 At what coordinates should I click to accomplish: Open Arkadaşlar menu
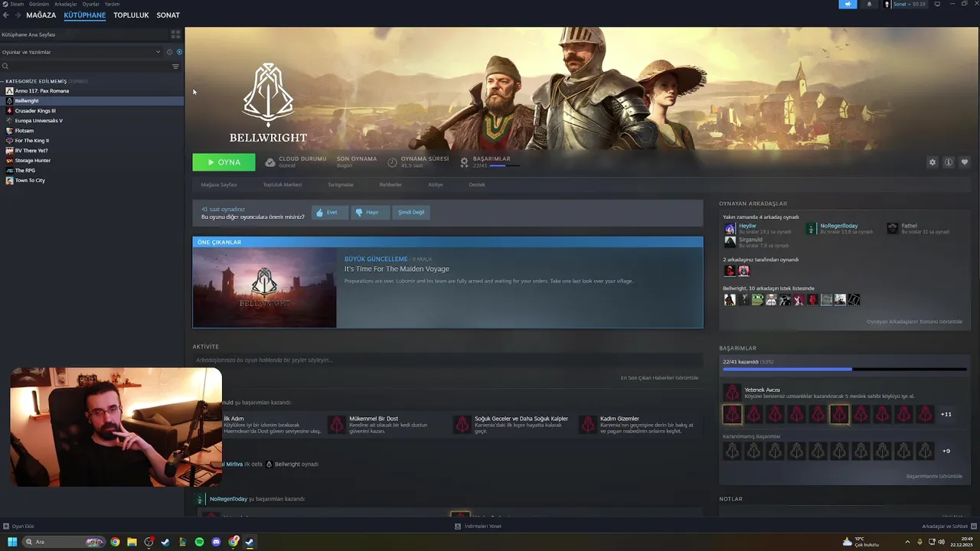click(x=66, y=4)
